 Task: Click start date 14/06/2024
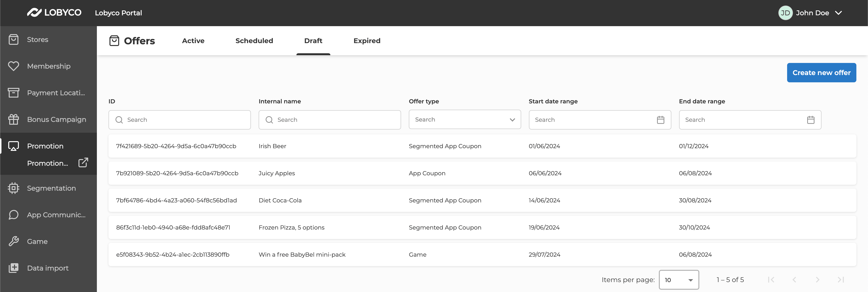[544, 200]
